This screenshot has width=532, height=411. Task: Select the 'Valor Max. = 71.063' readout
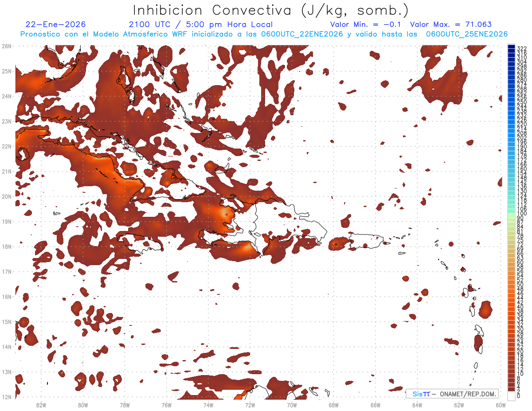pyautogui.click(x=451, y=25)
